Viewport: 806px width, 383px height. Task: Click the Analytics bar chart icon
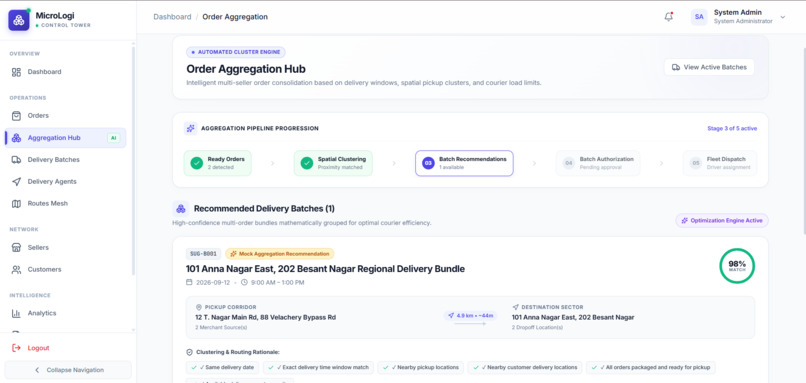pyautogui.click(x=16, y=313)
